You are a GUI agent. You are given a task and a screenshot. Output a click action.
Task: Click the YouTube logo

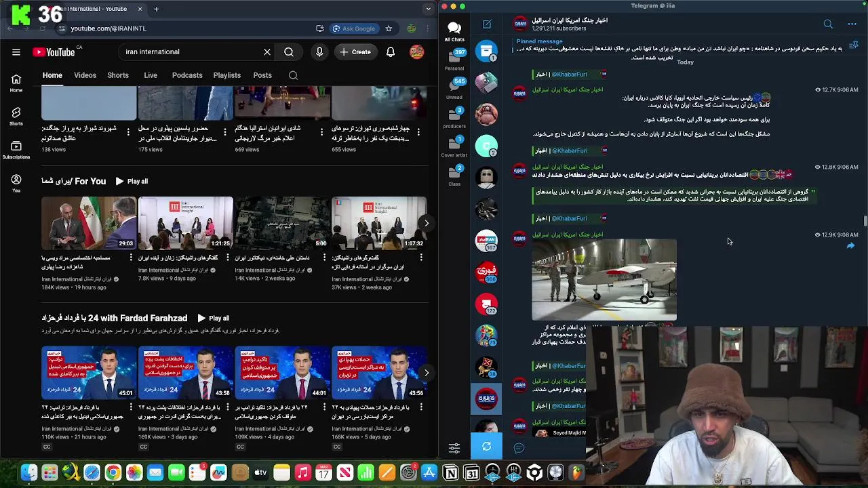pos(54,52)
